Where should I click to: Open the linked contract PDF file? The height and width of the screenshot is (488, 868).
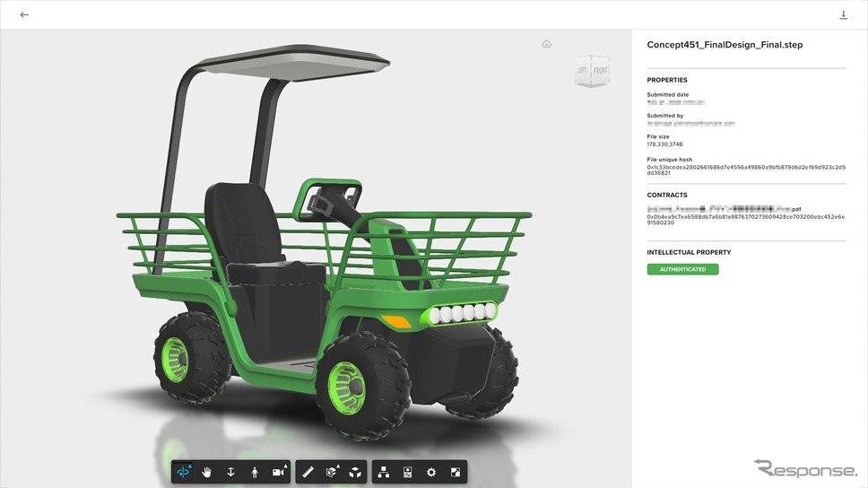pyautogui.click(x=724, y=209)
